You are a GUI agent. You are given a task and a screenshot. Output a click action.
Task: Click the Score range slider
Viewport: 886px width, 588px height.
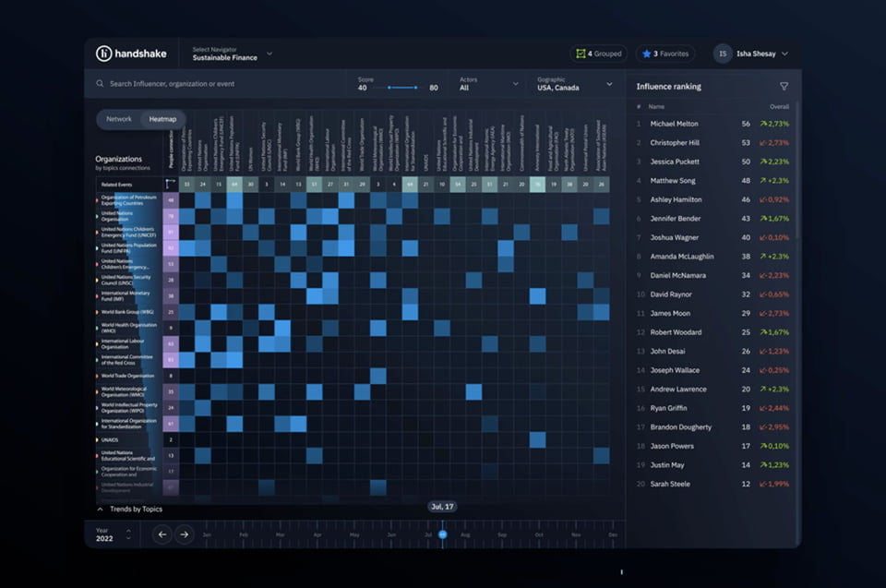401,88
